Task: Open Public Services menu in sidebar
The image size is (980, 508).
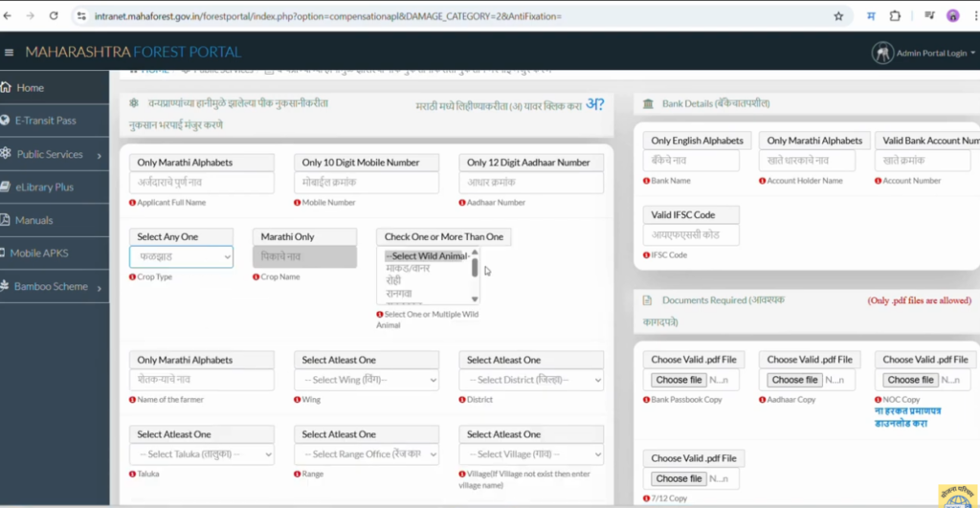Action: (54, 154)
